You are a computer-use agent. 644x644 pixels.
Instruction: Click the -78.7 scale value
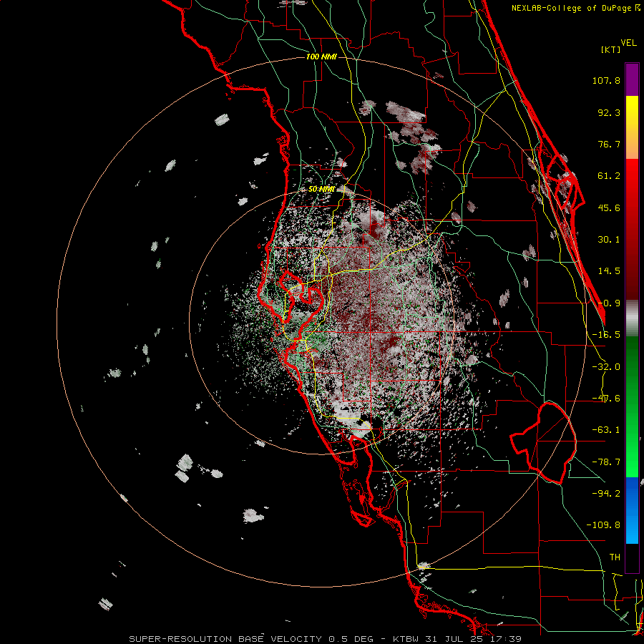click(x=606, y=462)
